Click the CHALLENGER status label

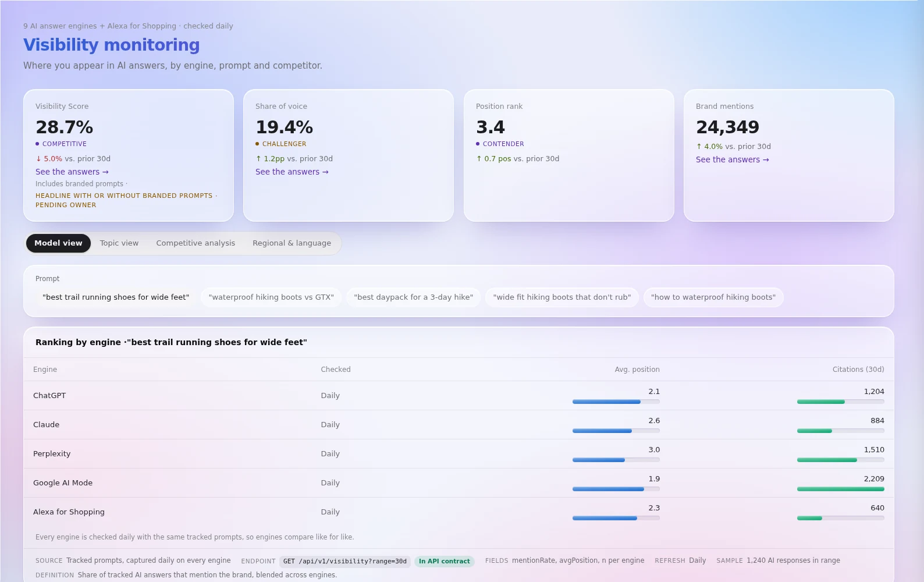284,144
